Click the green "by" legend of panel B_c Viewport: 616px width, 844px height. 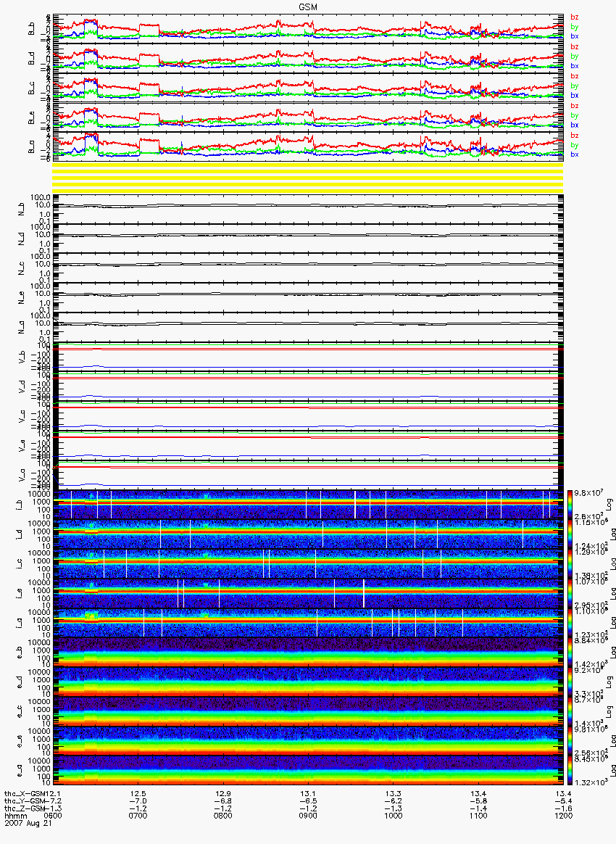point(575,86)
